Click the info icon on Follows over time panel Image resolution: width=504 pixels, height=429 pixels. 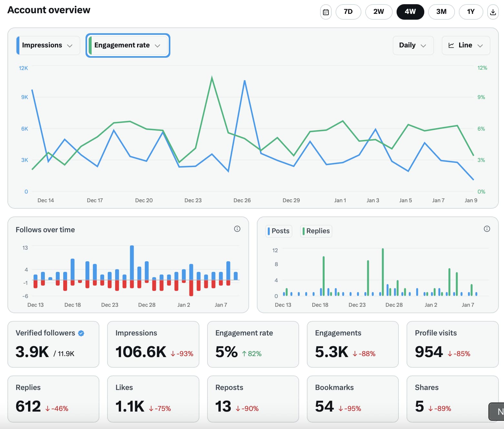coord(237,229)
